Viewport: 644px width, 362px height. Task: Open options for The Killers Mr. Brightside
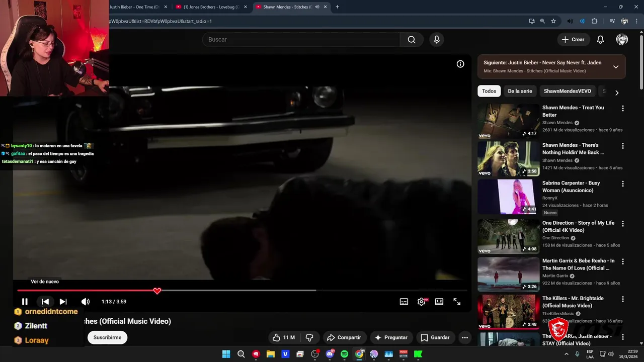623,299
